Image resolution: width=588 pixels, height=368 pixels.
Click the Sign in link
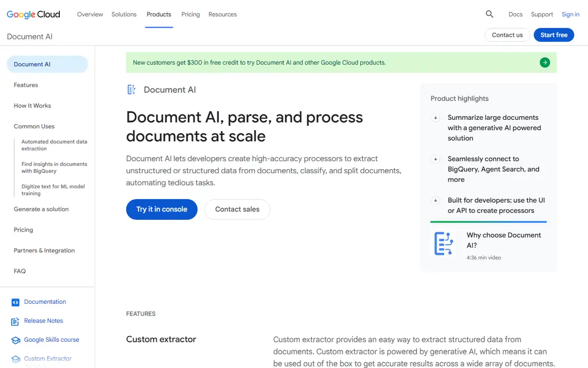570,14
